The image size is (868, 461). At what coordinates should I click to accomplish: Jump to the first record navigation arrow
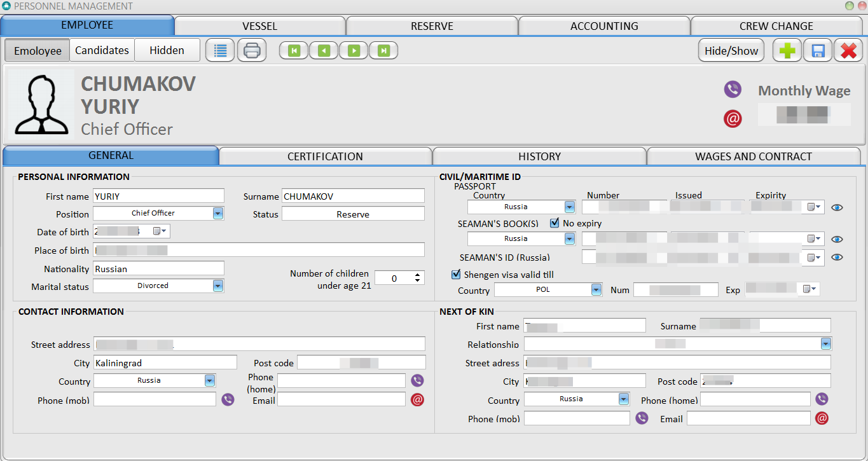point(294,50)
